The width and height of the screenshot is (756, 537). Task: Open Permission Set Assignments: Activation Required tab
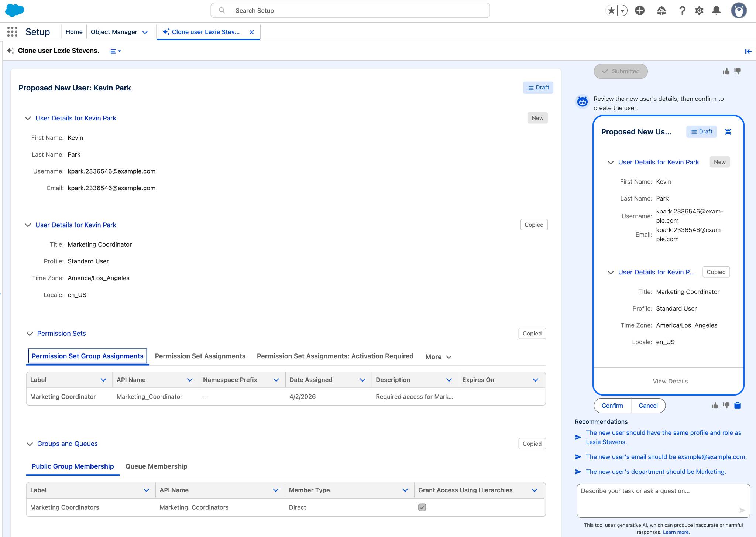(x=335, y=356)
